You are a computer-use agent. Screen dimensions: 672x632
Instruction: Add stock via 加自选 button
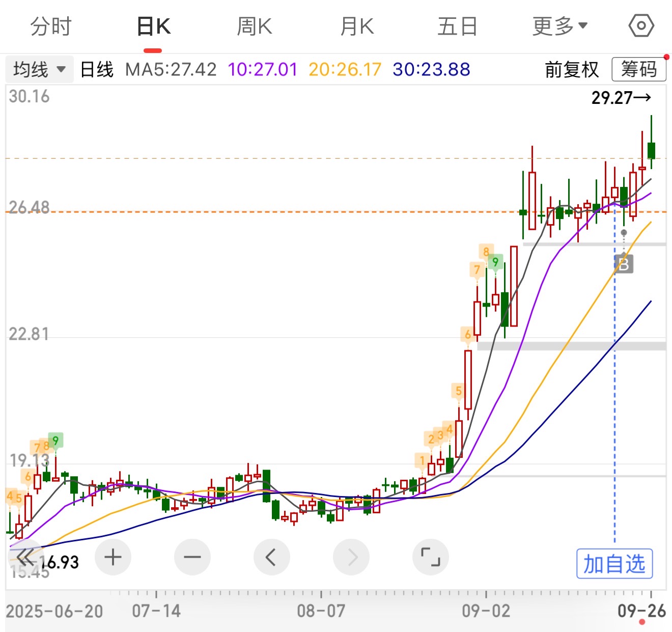click(614, 564)
